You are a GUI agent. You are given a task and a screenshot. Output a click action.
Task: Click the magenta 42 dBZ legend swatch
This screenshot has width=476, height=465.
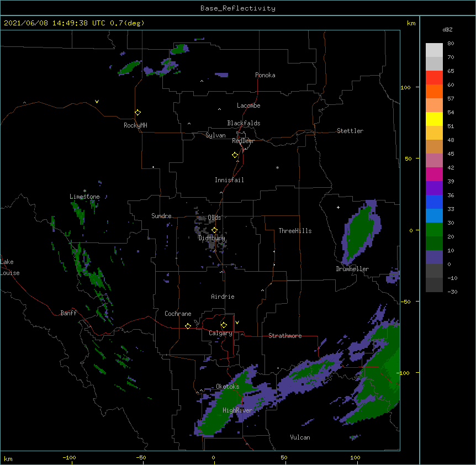(434, 174)
